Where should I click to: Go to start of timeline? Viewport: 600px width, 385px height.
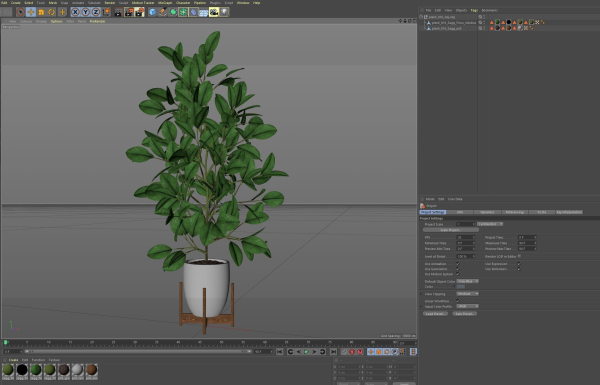click(x=280, y=352)
